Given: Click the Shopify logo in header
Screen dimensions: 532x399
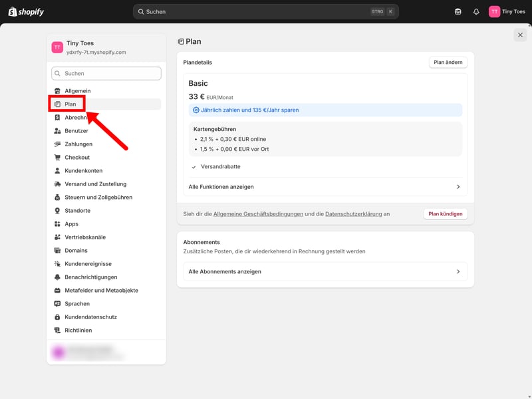Looking at the screenshot, I should pyautogui.click(x=27, y=11).
